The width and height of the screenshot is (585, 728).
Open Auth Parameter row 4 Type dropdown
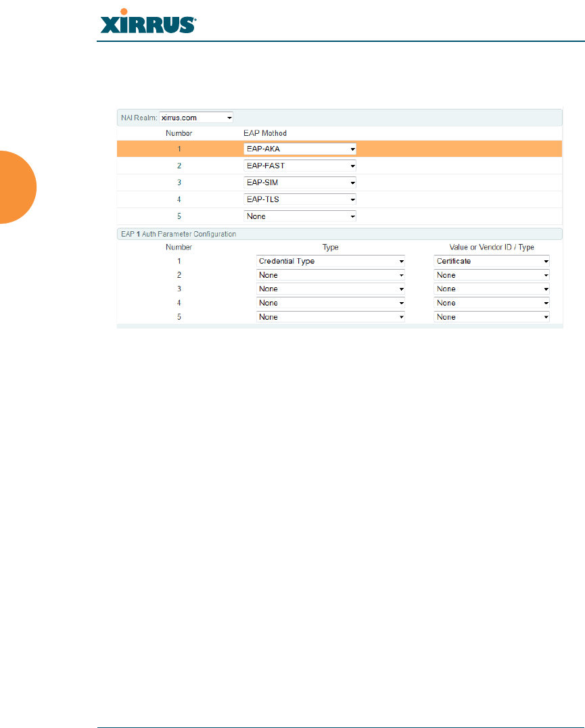click(x=330, y=303)
